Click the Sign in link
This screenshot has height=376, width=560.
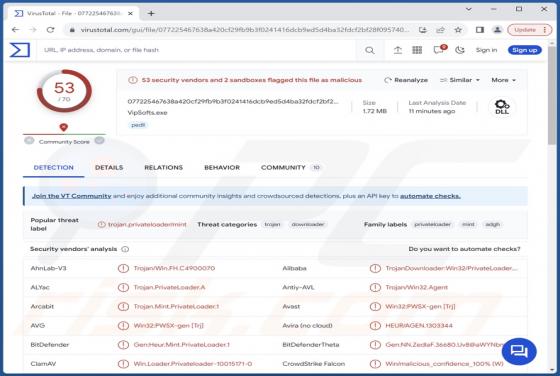[x=486, y=50]
